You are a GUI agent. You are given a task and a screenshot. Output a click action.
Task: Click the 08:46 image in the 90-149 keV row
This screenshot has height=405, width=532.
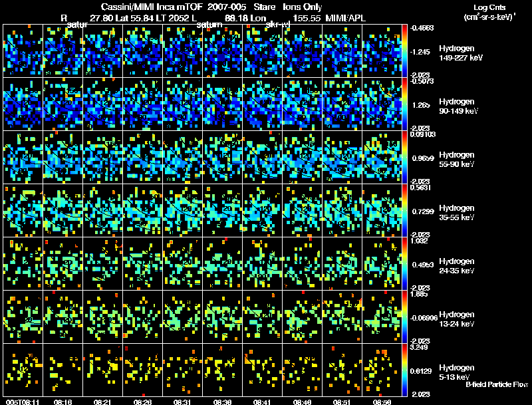[302, 104]
